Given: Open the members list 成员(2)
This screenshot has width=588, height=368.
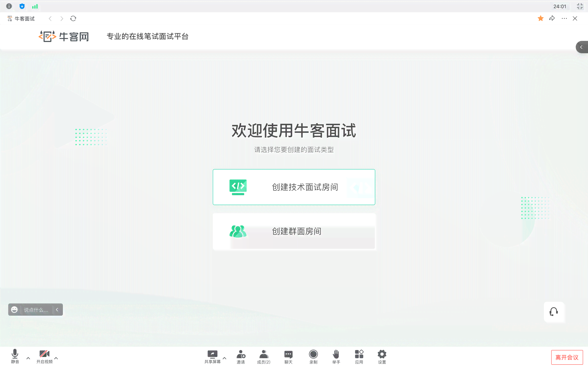Looking at the screenshot, I should pyautogui.click(x=264, y=357).
